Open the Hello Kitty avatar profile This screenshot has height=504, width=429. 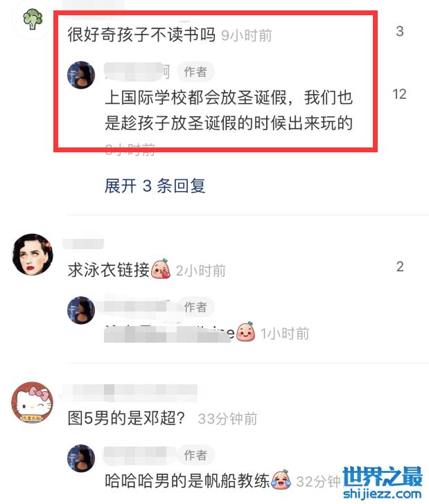coord(33,402)
